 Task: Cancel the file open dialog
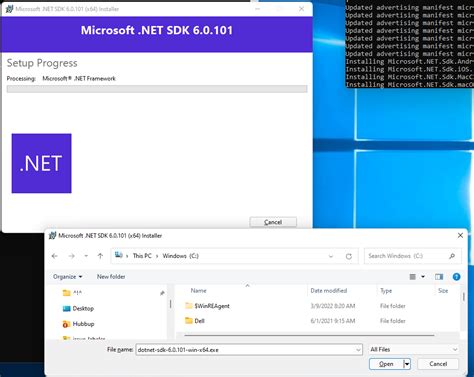coord(438,364)
